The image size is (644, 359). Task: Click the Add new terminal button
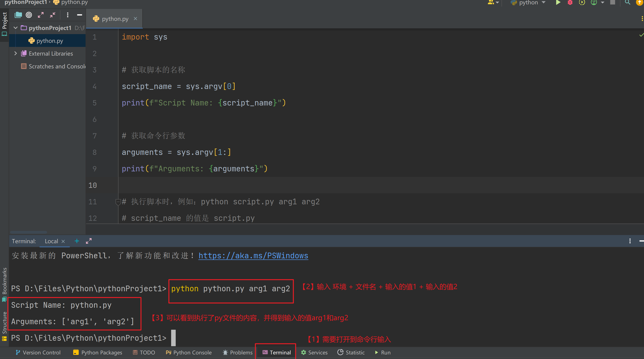76,241
